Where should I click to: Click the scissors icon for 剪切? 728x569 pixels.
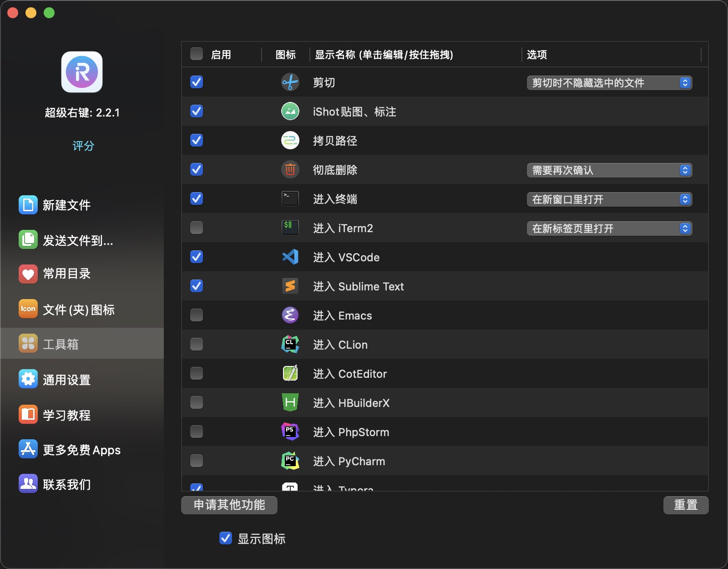point(290,82)
